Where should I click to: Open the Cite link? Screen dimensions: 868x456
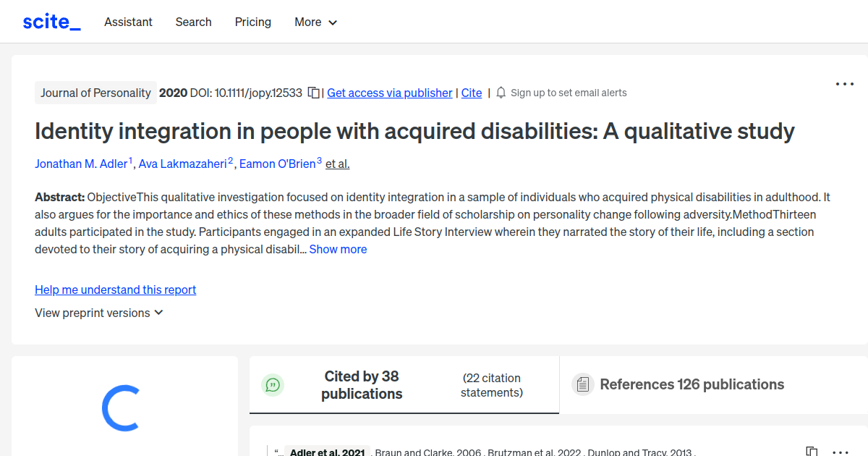click(x=471, y=93)
